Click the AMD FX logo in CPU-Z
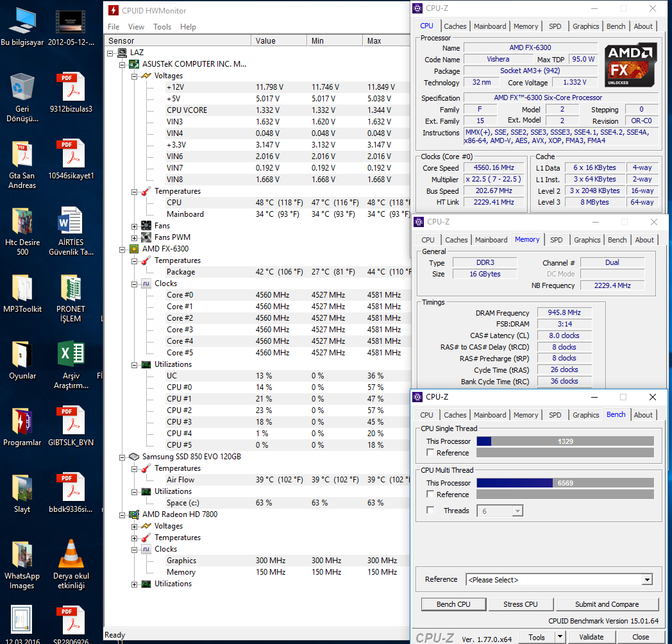This screenshot has width=672, height=644. click(630, 64)
